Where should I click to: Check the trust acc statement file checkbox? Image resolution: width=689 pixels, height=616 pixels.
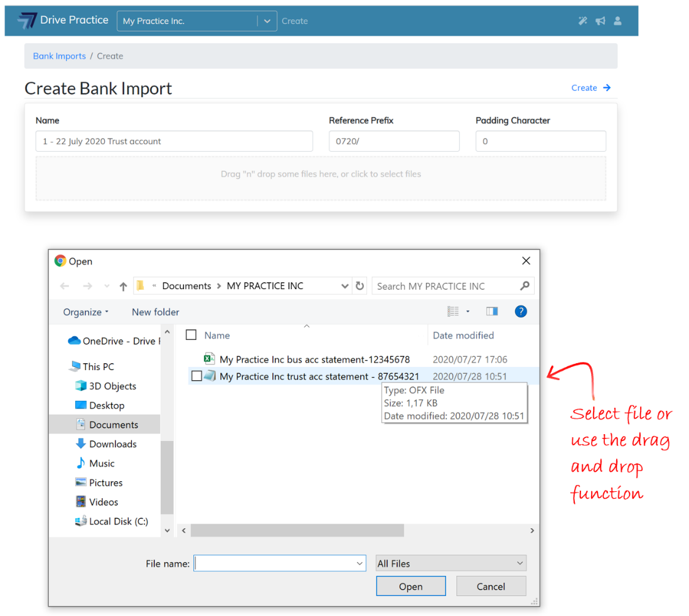click(196, 376)
